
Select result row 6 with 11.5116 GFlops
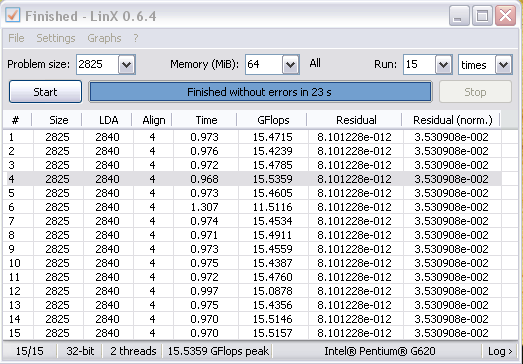tap(252, 207)
